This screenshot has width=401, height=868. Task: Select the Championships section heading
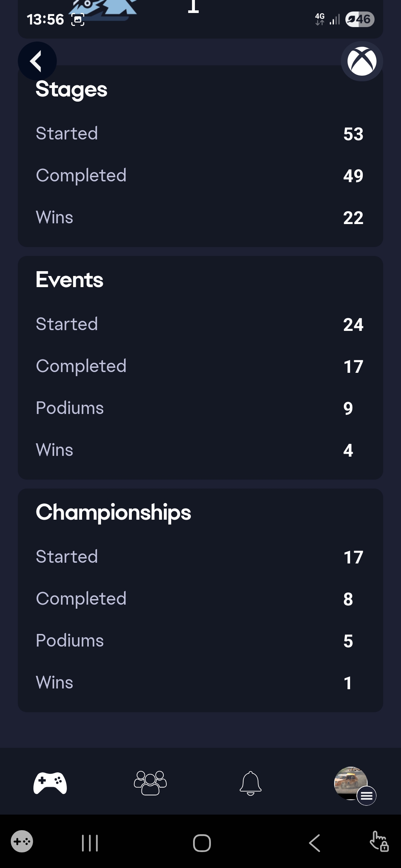coord(113,513)
